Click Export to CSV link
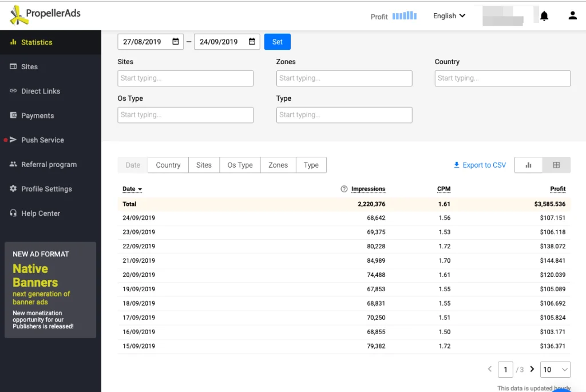 (480, 165)
